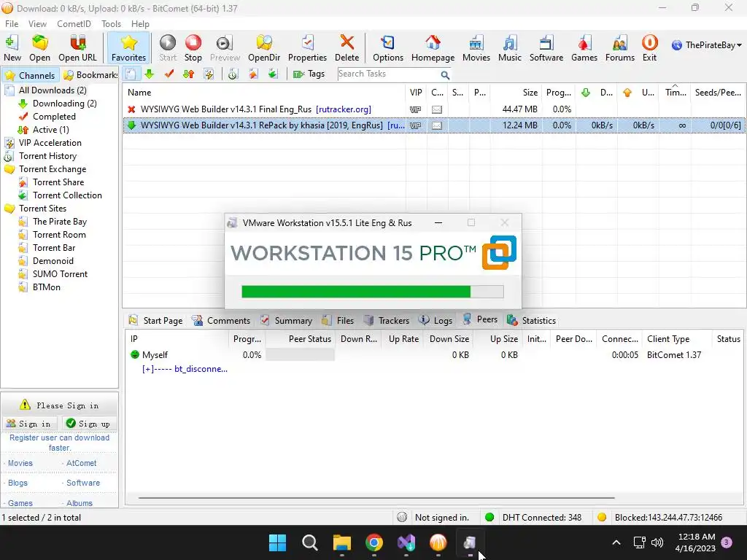Toggle the Favorites star toolbar button
Image resolution: width=747 pixels, height=560 pixels.
[x=128, y=47]
